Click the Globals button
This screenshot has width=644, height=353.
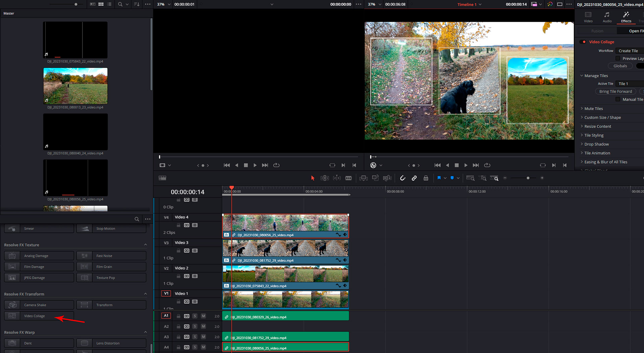620,66
